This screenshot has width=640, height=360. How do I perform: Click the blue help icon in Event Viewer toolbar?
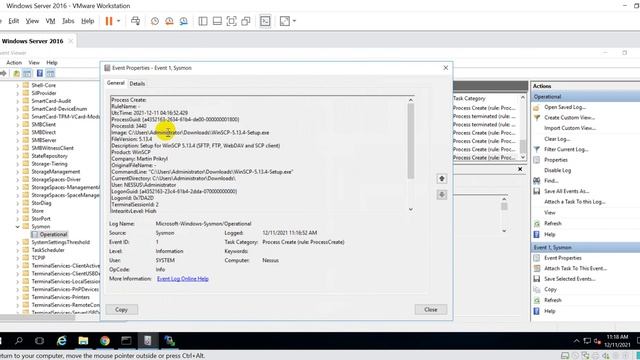tap(40, 73)
